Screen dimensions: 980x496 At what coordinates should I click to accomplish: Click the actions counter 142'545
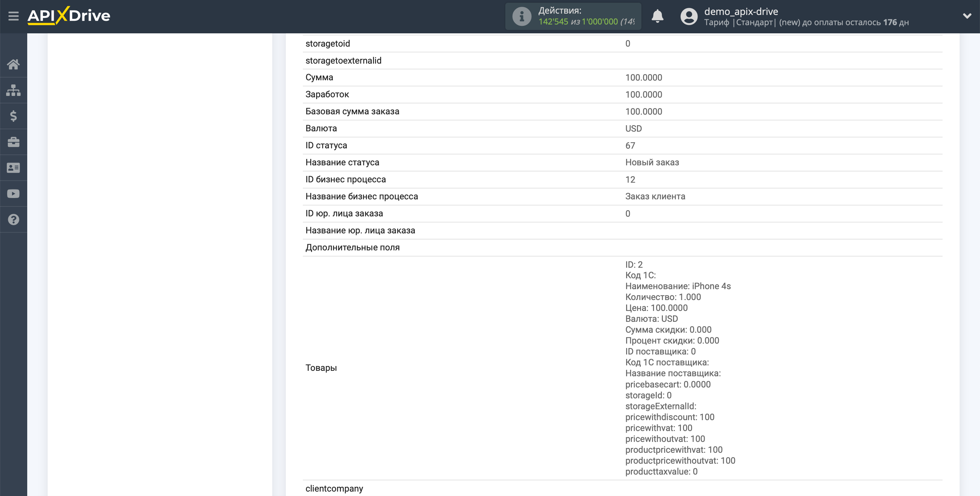click(553, 22)
